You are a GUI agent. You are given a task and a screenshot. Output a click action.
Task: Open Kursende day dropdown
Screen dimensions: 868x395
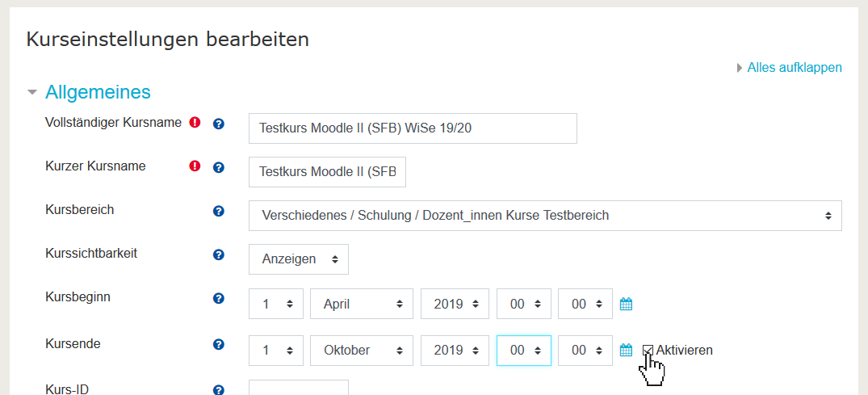pyautogui.click(x=276, y=351)
